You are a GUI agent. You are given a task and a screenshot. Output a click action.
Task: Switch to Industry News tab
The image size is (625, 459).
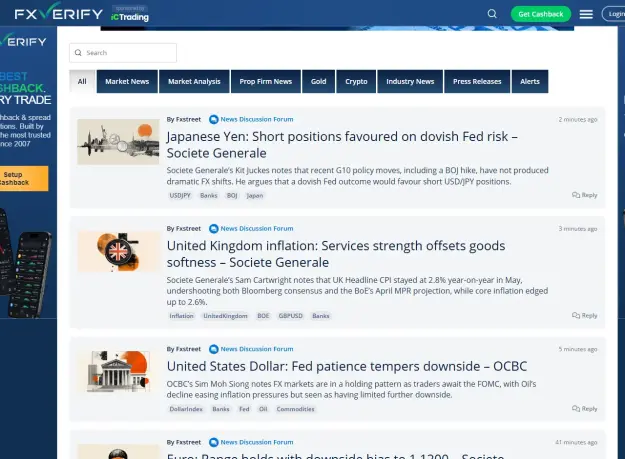pos(410,81)
